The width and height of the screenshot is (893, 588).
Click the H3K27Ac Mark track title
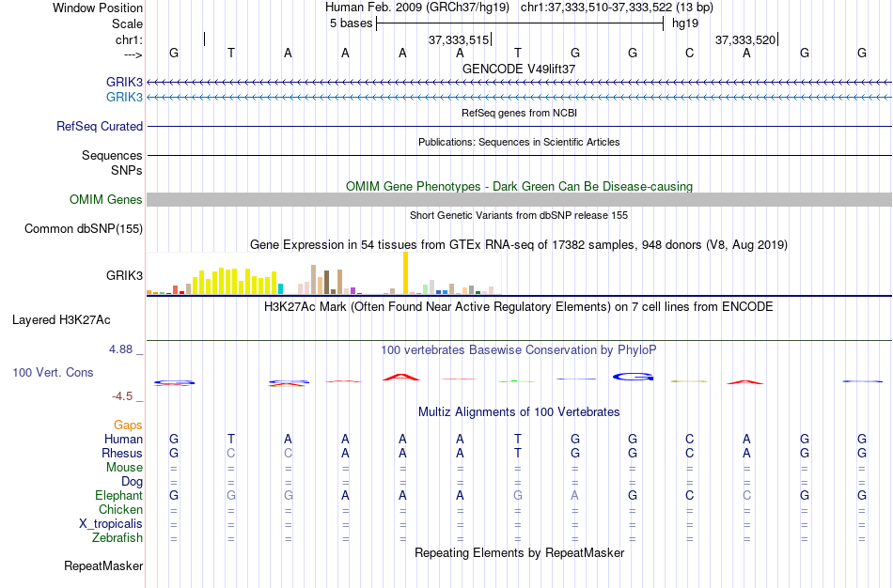coord(519,307)
